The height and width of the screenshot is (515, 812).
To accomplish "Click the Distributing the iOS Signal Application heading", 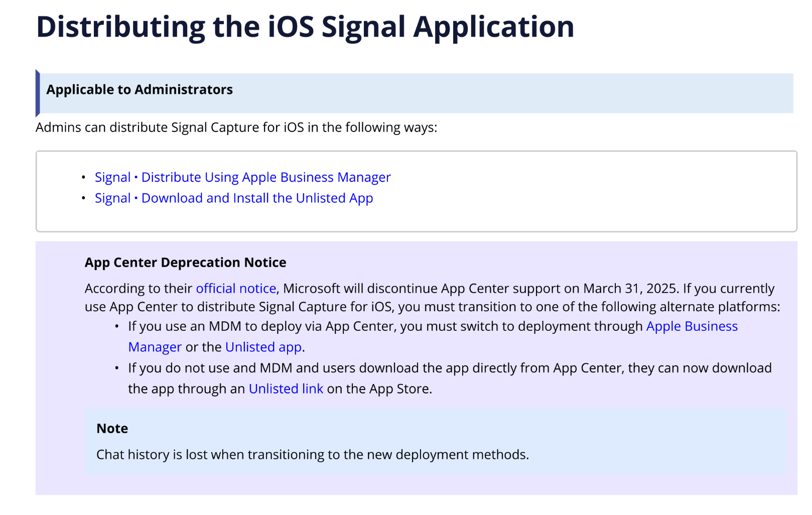I will [305, 27].
